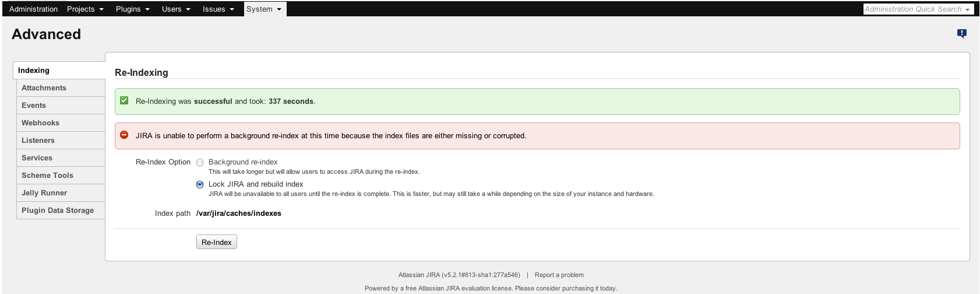Go to Webhooks settings
The width and height of the screenshot is (980, 294).
click(x=61, y=123)
